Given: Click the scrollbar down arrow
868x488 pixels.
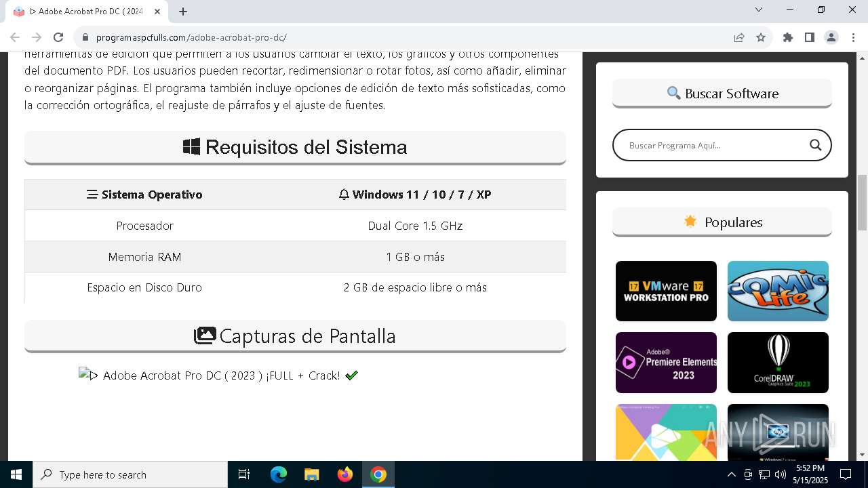Looking at the screenshot, I should pos(862,455).
